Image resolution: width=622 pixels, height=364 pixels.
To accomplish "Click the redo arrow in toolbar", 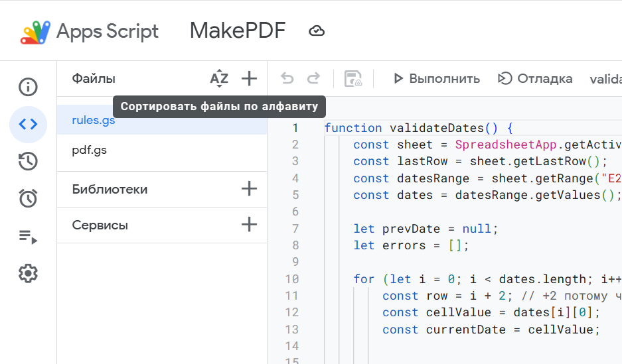I will pyautogui.click(x=313, y=79).
